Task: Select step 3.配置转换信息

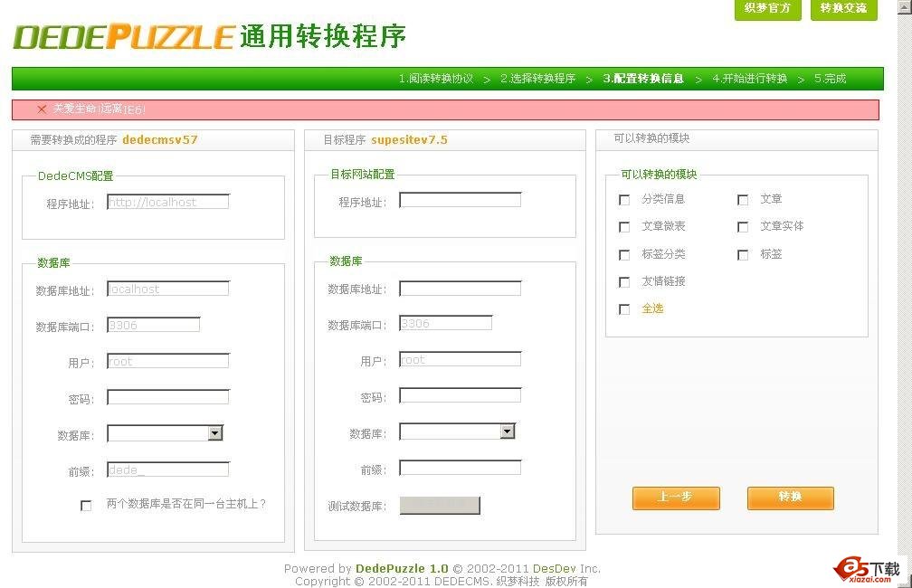Action: pyautogui.click(x=643, y=79)
